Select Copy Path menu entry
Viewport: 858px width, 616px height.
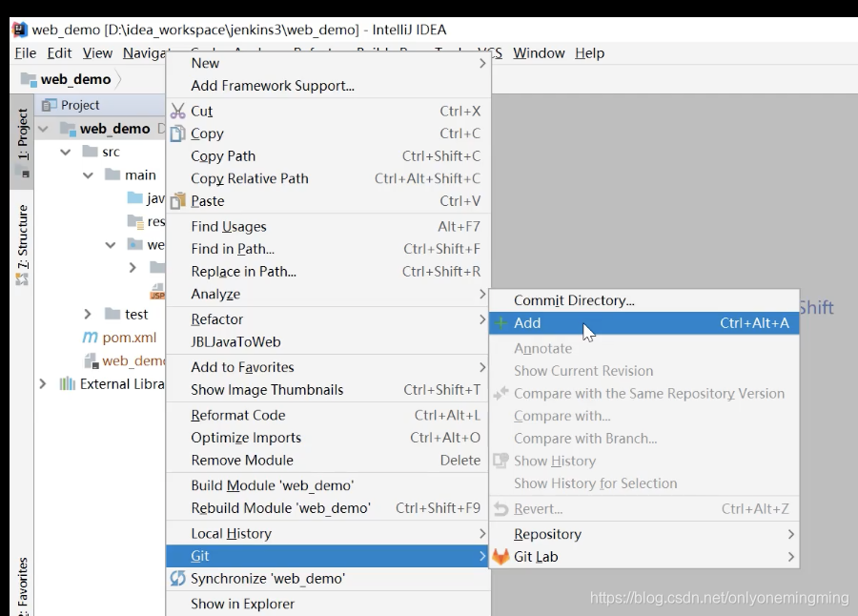click(328, 156)
